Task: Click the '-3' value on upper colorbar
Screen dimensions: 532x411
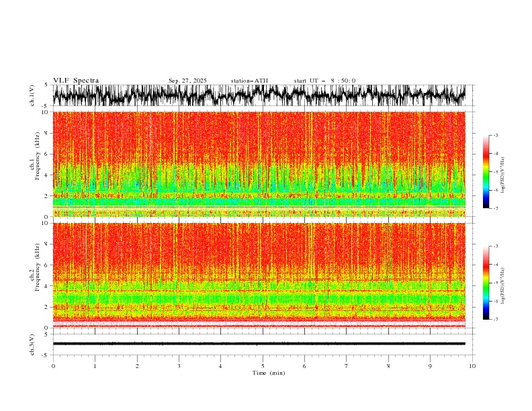Action: (496, 135)
